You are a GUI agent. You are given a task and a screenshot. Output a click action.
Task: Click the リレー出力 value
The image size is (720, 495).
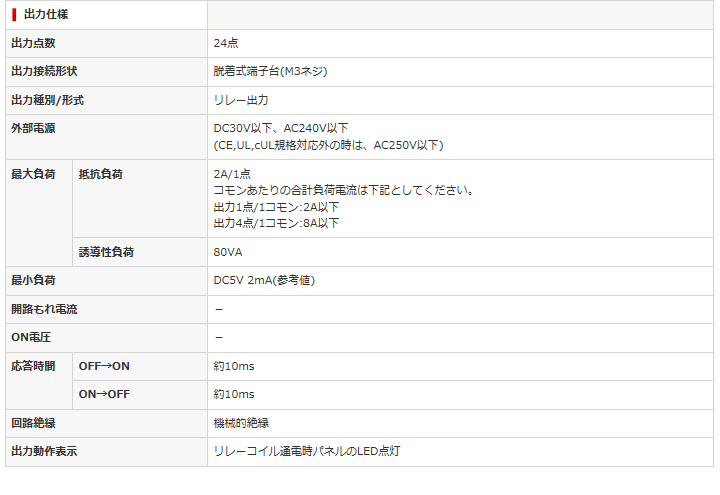[241, 100]
